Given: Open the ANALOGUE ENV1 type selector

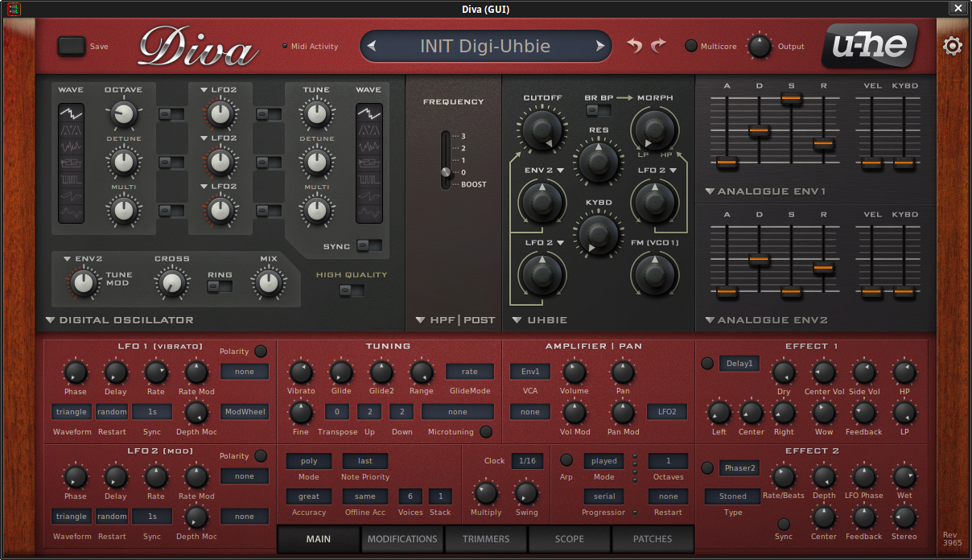Looking at the screenshot, I should [766, 191].
